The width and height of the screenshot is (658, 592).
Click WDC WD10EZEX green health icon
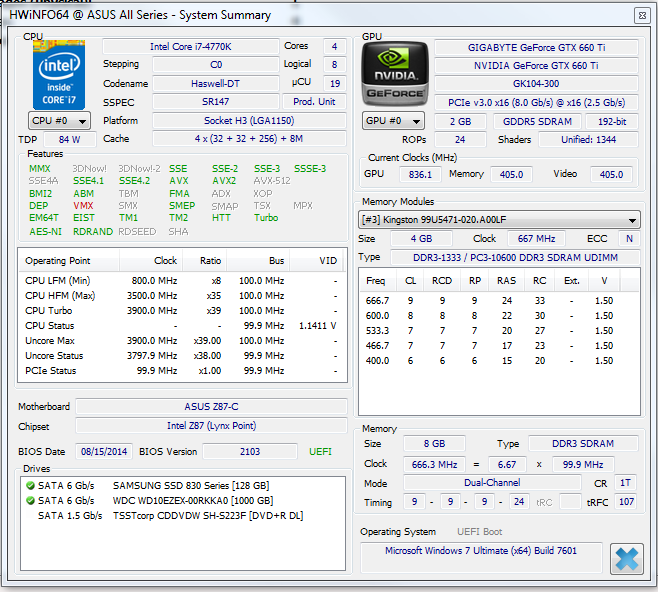point(30,501)
